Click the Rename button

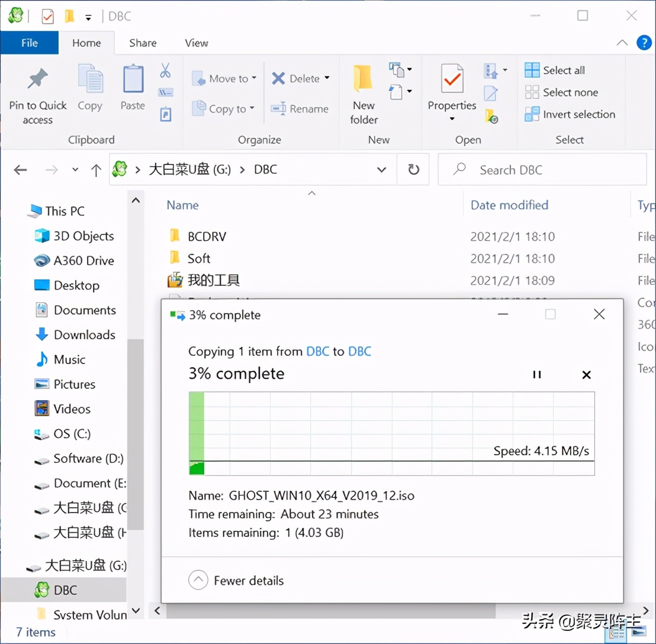coord(300,109)
